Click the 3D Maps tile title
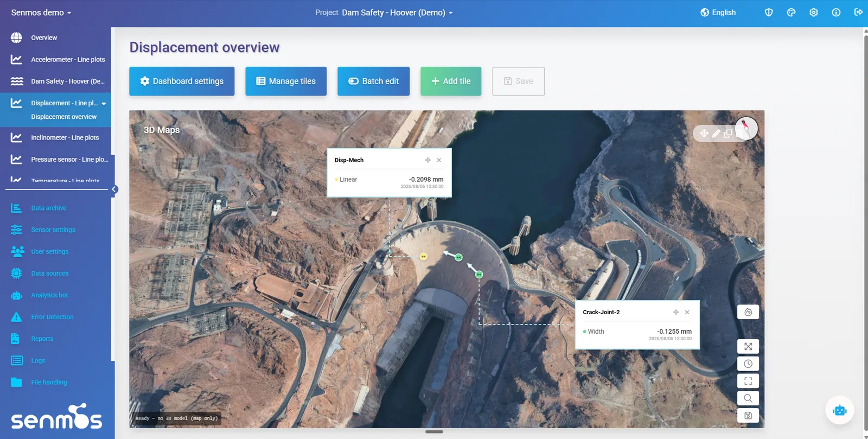Screen dimensions: 868x439 [162, 130]
